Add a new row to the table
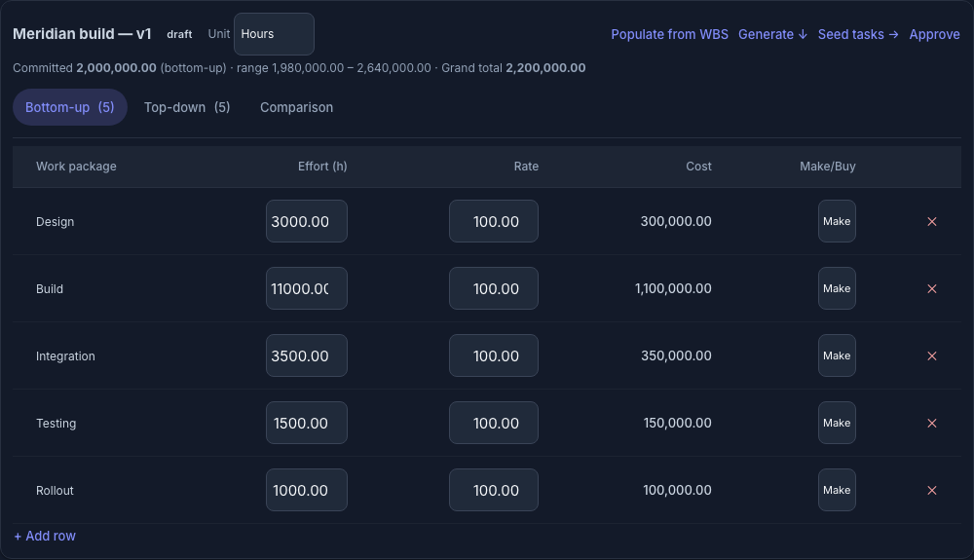The height and width of the screenshot is (560, 974). [45, 536]
